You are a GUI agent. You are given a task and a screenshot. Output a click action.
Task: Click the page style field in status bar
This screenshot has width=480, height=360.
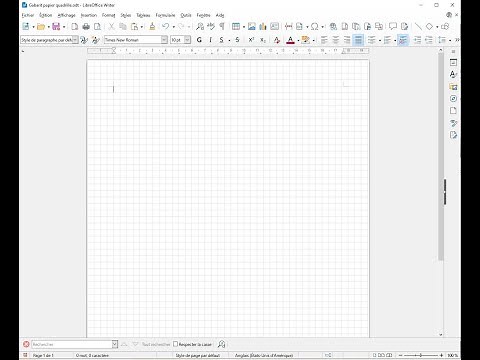(x=198, y=355)
